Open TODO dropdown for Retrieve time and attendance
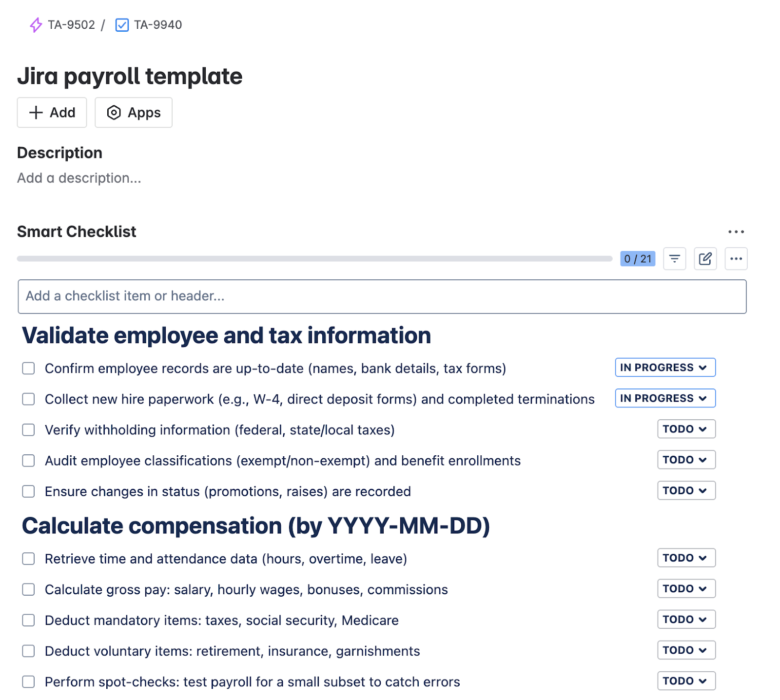The width and height of the screenshot is (780, 700). tap(686, 558)
